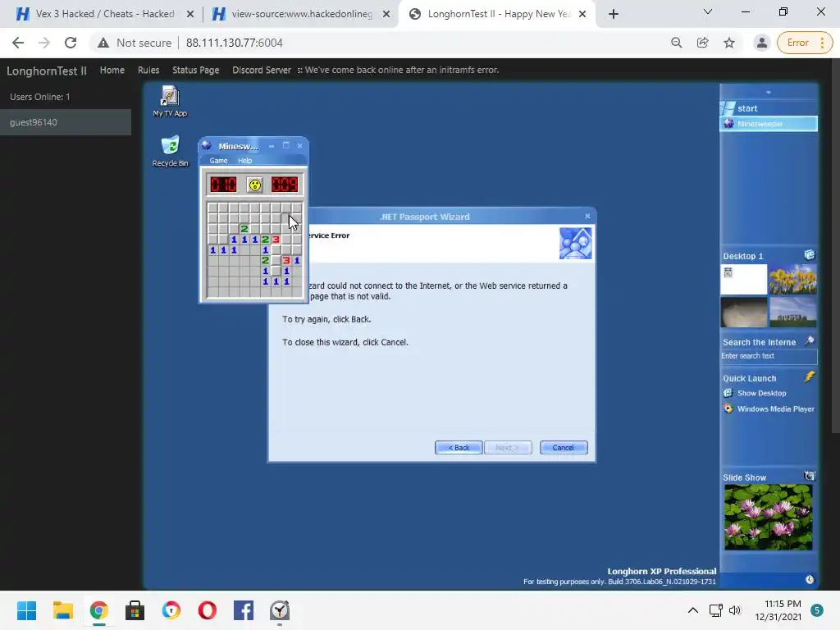Click the LonghornTest II site title

(47, 71)
